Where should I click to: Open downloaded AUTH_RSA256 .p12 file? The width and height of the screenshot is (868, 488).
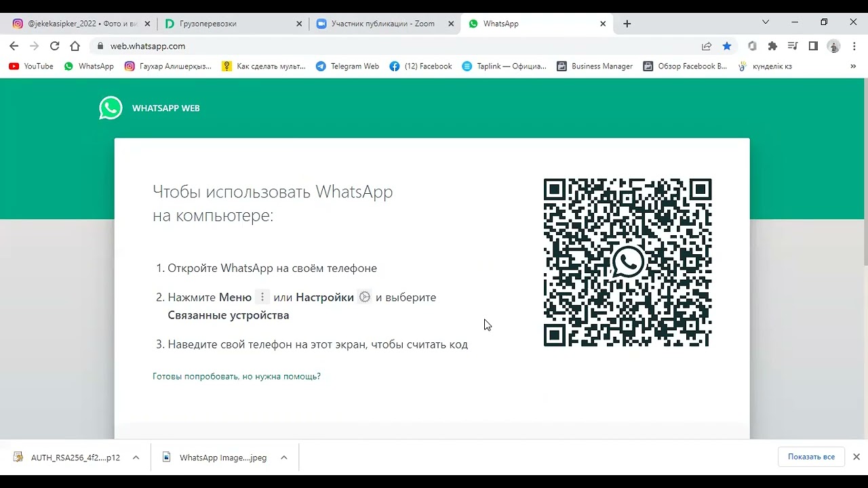click(68, 457)
